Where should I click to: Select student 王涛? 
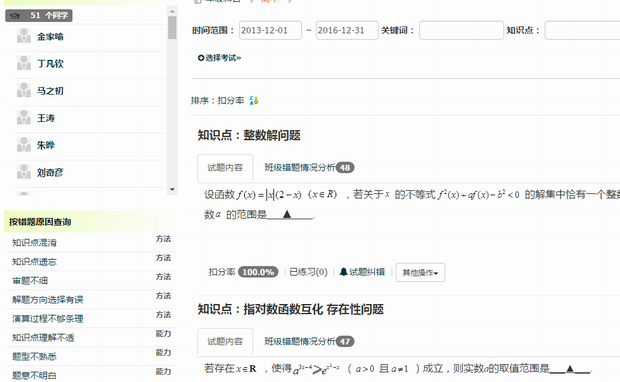46,118
